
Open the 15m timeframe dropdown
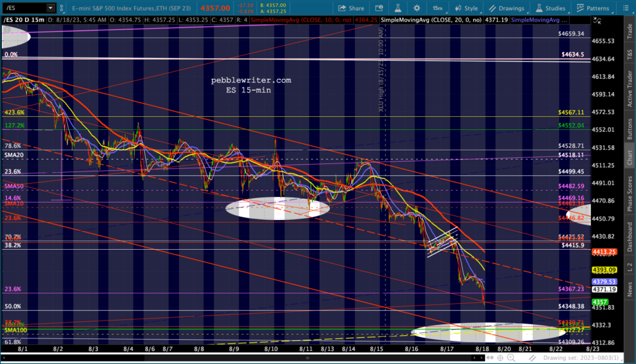tap(438, 8)
